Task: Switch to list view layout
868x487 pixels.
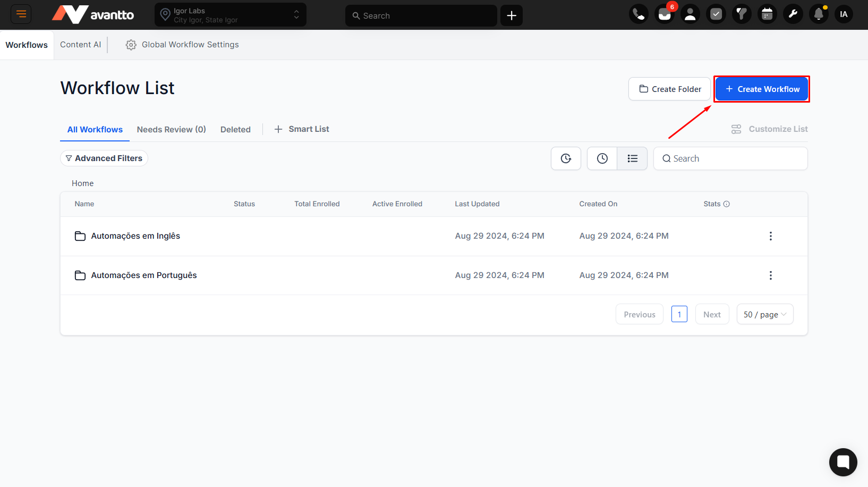Action: tap(632, 158)
